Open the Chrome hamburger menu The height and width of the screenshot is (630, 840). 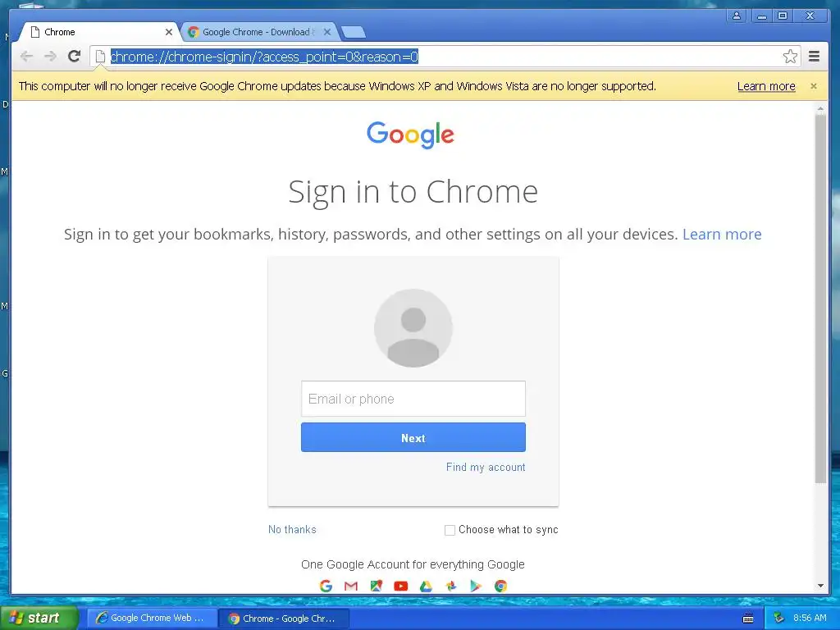coord(815,57)
